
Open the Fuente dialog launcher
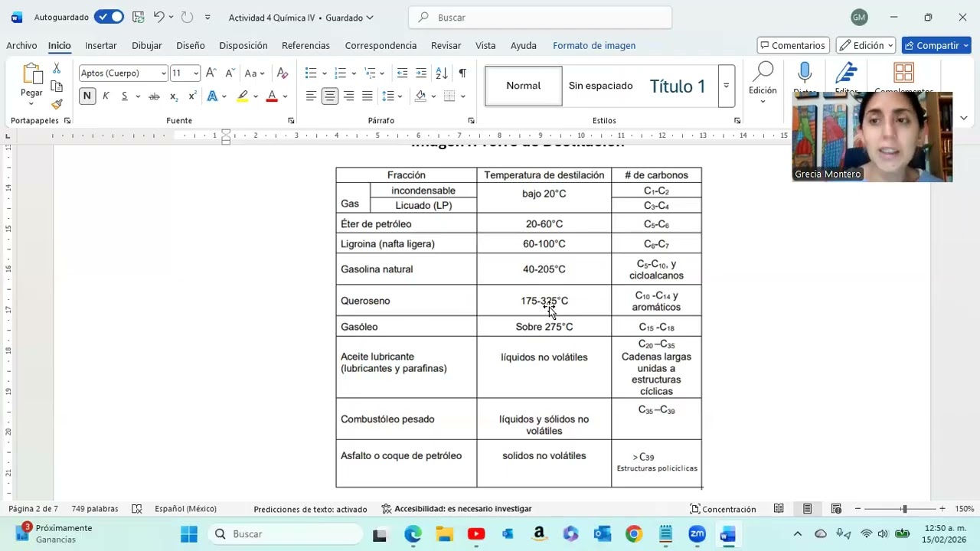point(291,121)
